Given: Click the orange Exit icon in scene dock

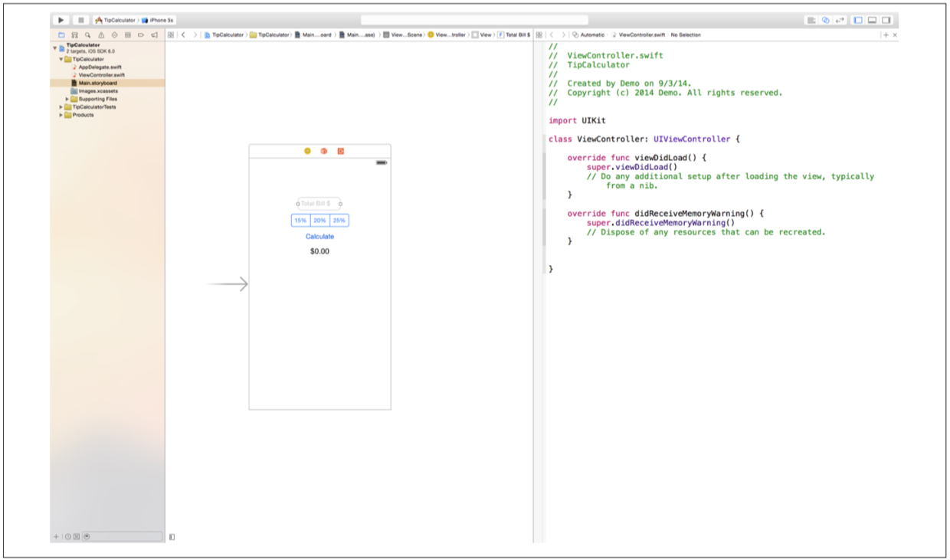Looking at the screenshot, I should [341, 151].
